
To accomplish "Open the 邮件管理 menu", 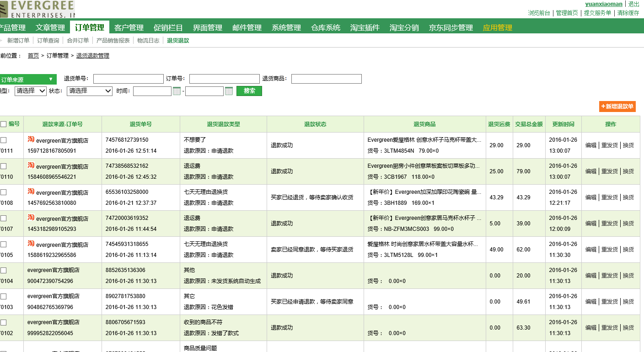I will point(247,27).
